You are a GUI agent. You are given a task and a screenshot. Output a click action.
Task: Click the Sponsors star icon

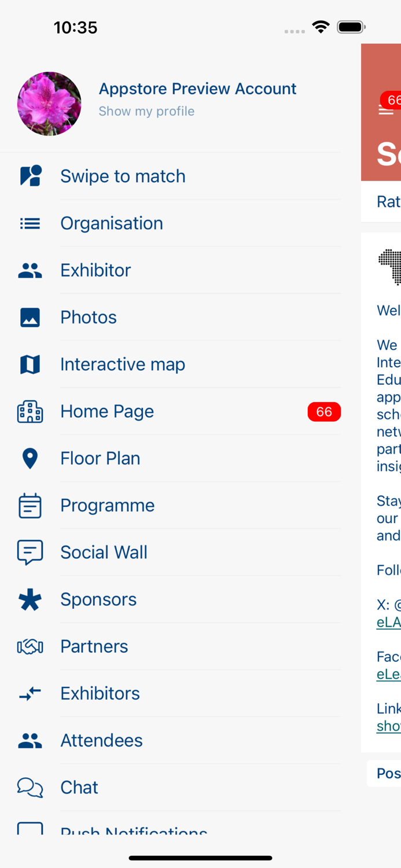pos(30,599)
